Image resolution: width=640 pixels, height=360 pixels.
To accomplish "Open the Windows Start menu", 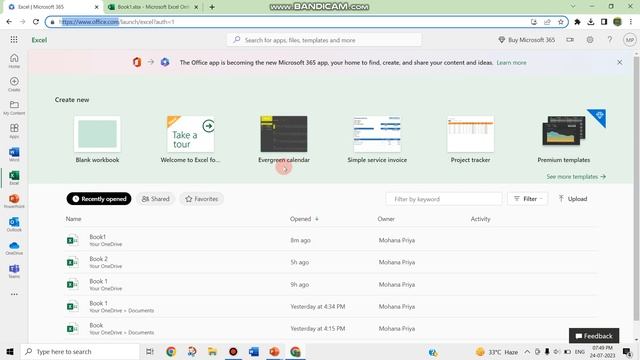I will pos(10,351).
